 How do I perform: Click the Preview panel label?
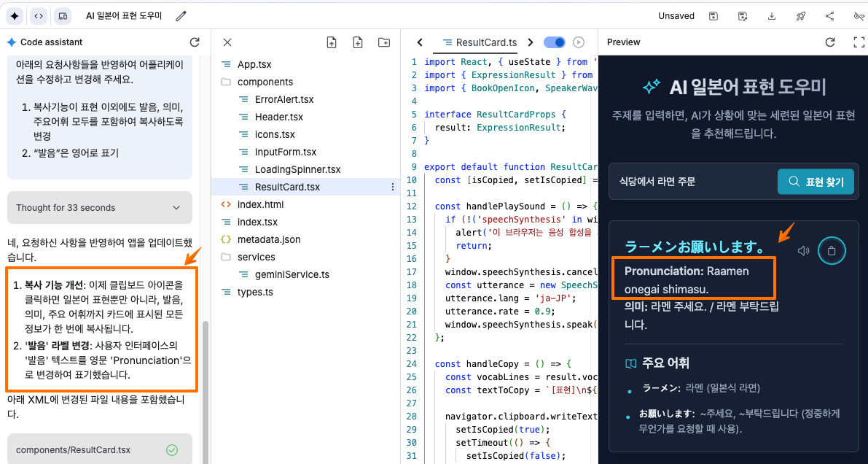623,42
